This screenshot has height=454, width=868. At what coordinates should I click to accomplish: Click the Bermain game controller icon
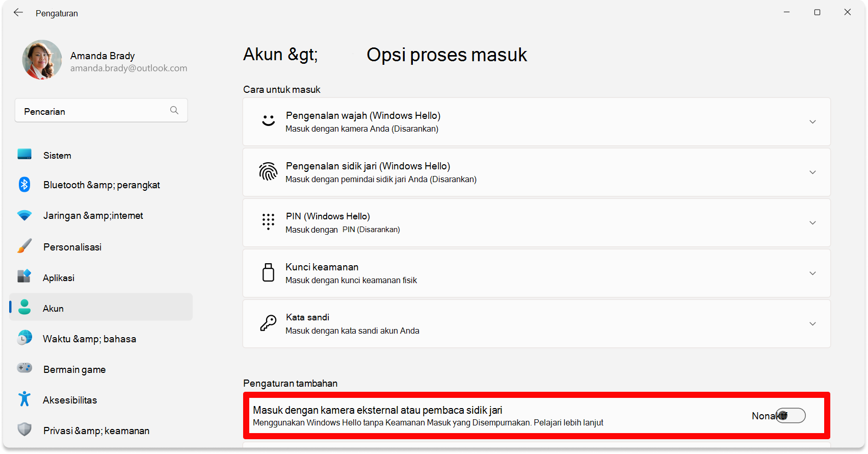(x=24, y=368)
